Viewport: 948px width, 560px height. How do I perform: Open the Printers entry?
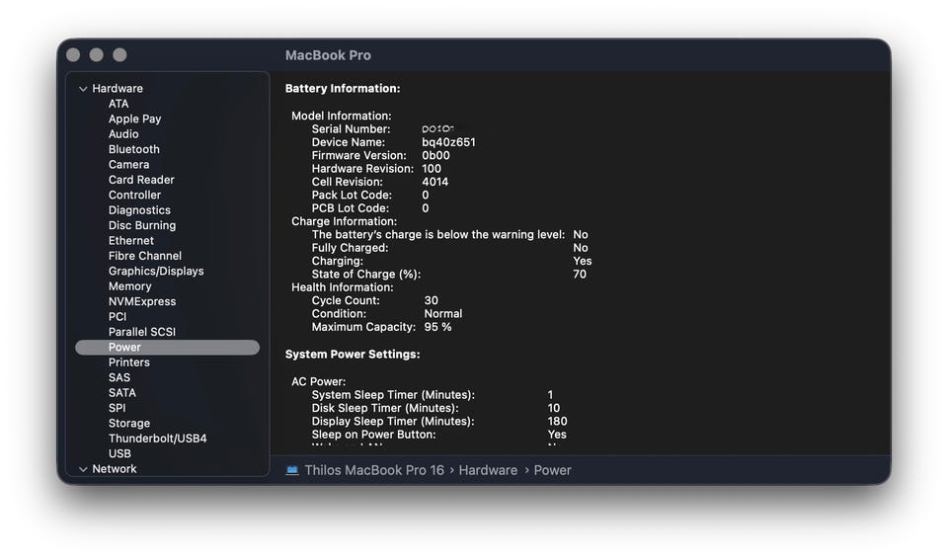tap(128, 362)
